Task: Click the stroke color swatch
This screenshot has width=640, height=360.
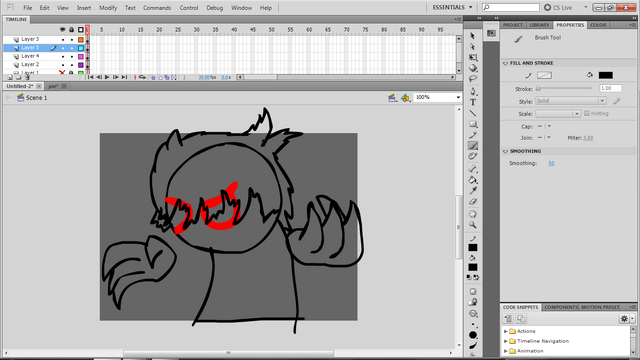Action: [x=544, y=75]
